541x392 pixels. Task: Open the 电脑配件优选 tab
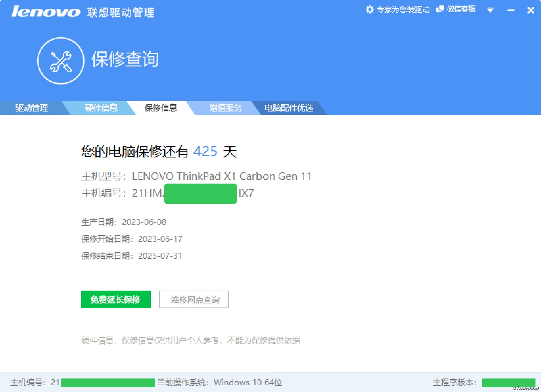coord(289,108)
